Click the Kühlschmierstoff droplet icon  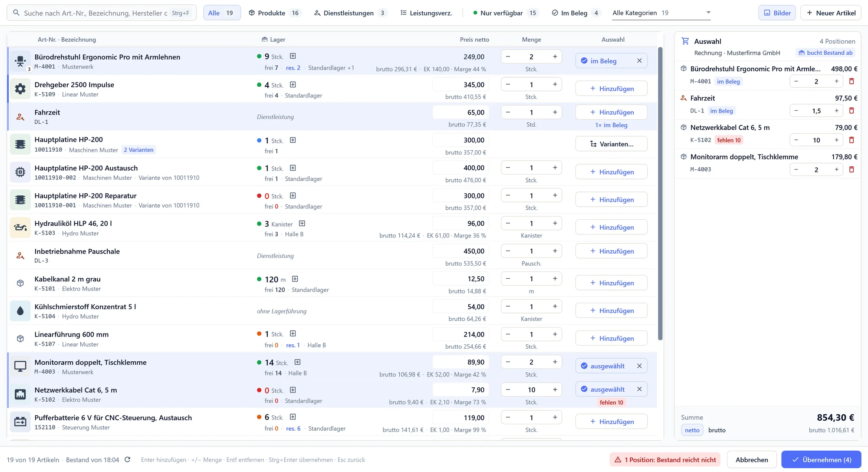[20, 311]
